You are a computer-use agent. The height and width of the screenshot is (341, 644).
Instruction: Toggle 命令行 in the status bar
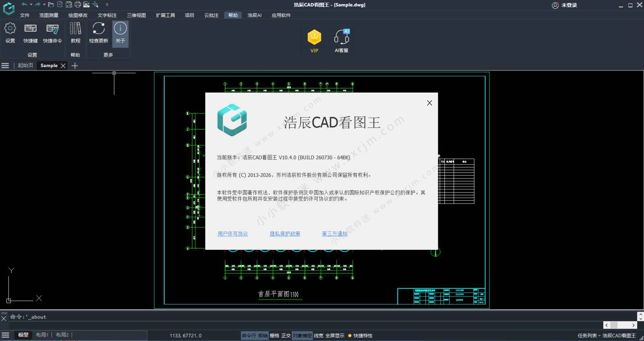249,335
